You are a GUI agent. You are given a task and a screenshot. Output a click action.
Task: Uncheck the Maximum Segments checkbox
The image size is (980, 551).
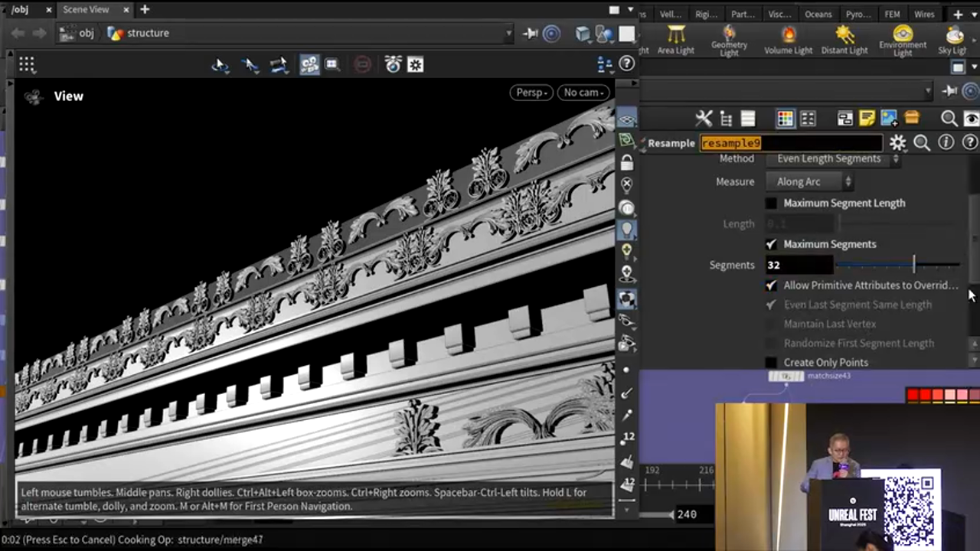point(772,244)
